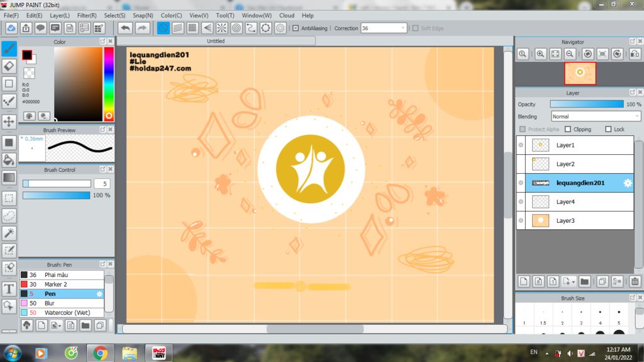
Task: Show Layer2 visibility
Action: point(521,164)
